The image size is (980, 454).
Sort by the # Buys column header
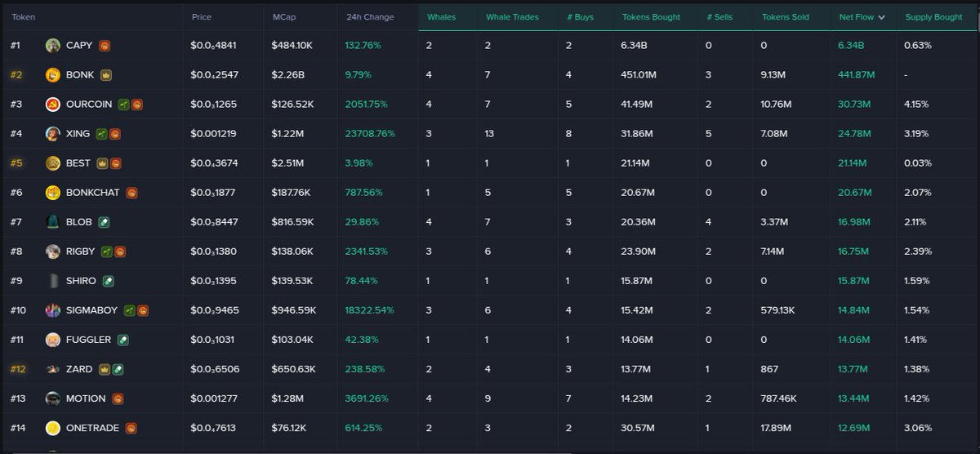pos(580,17)
